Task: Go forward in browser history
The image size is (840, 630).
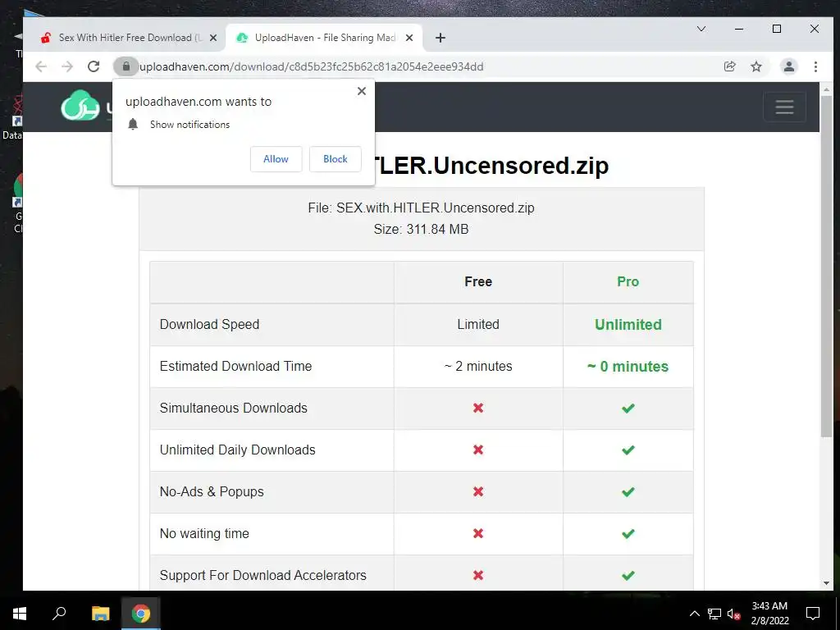Action: click(x=67, y=66)
